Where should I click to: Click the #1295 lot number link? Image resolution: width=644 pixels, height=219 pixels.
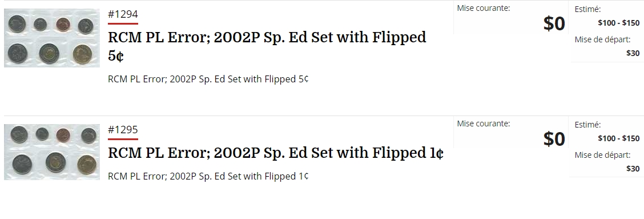[x=123, y=130]
